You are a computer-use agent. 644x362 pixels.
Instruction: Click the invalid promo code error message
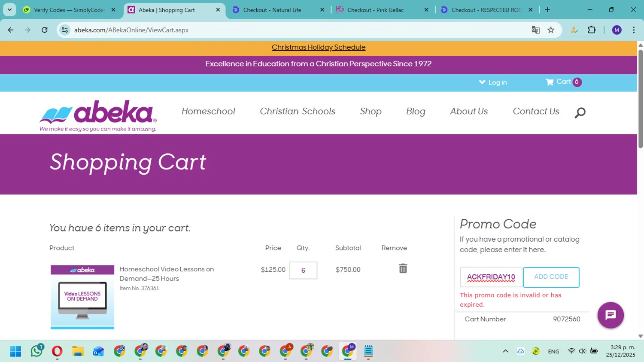(x=510, y=300)
